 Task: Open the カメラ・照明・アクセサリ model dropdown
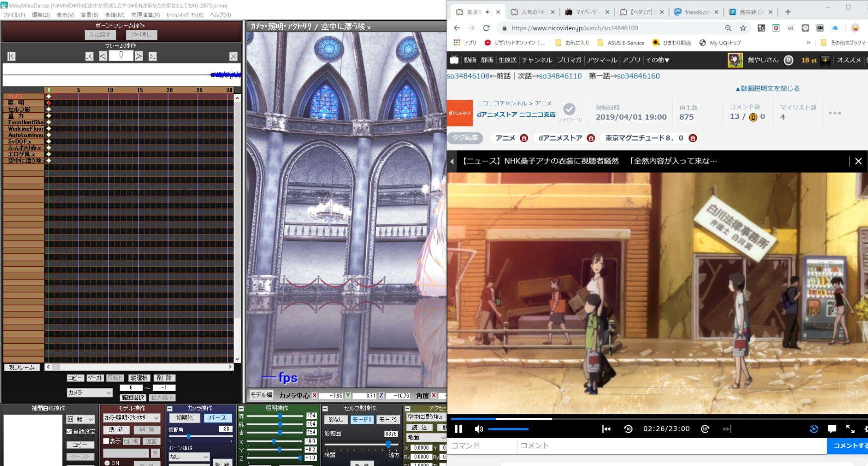point(132,418)
